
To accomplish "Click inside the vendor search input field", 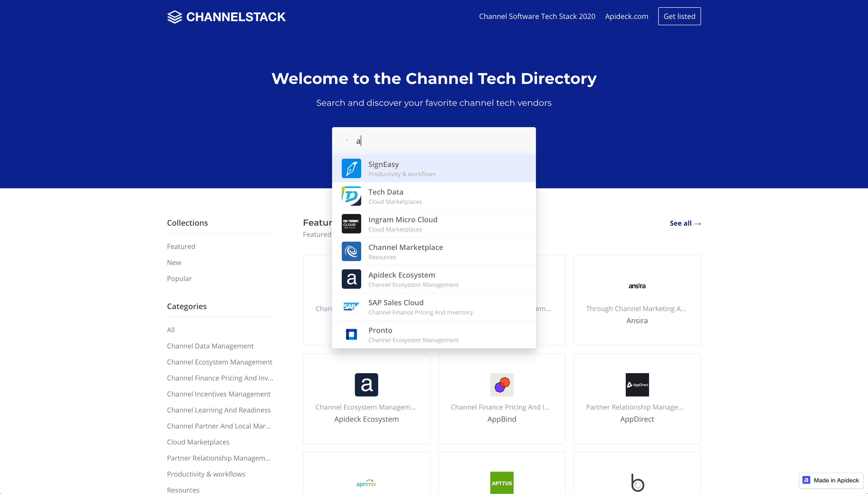I will click(434, 140).
